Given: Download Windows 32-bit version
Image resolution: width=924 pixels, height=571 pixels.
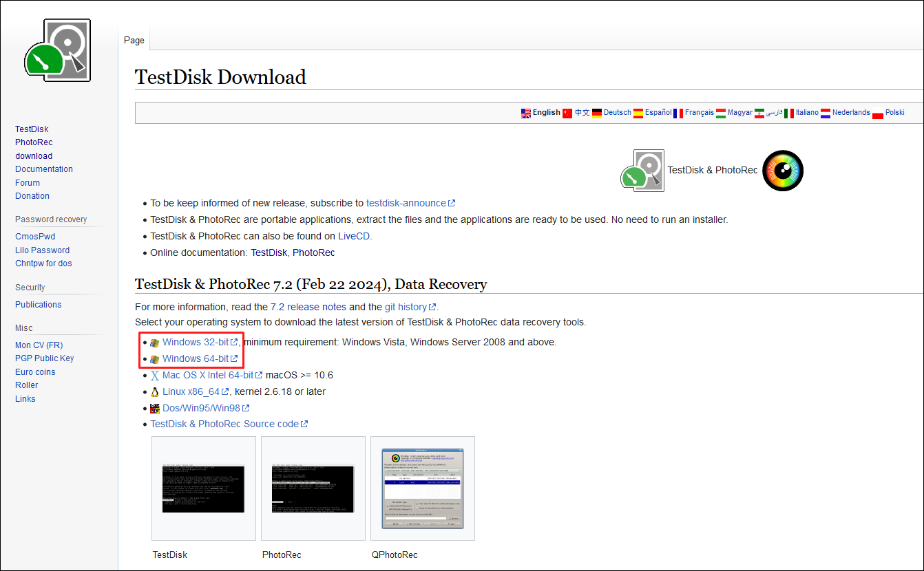Looking at the screenshot, I should click(x=200, y=343).
